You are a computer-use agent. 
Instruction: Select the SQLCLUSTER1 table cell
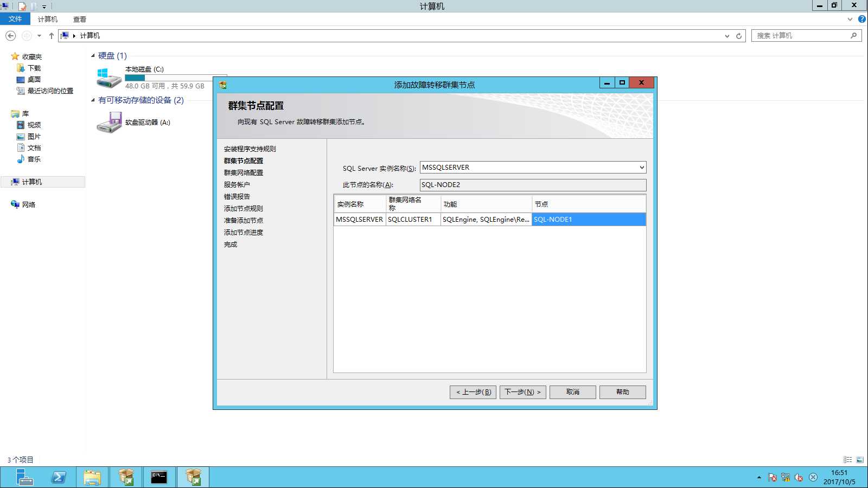point(413,220)
